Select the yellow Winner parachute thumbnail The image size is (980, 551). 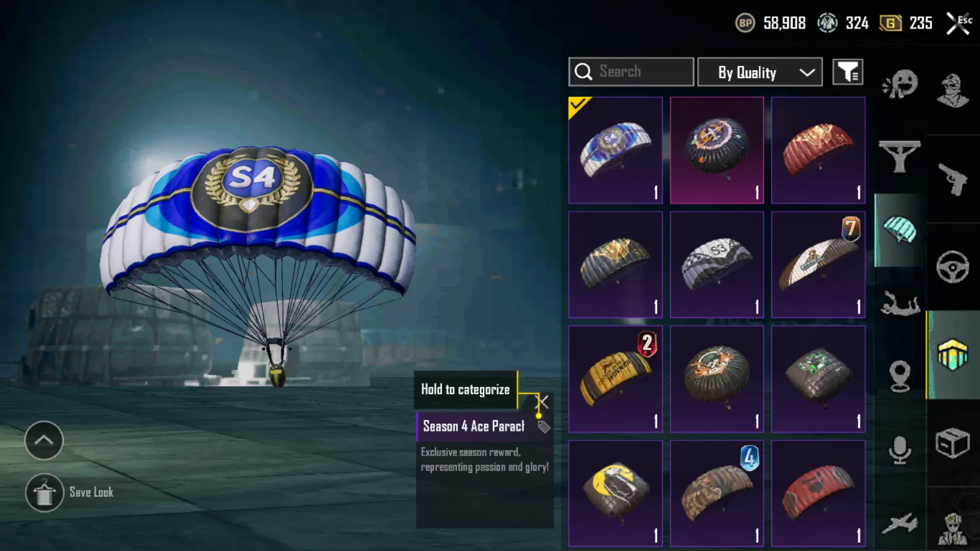pos(616,379)
